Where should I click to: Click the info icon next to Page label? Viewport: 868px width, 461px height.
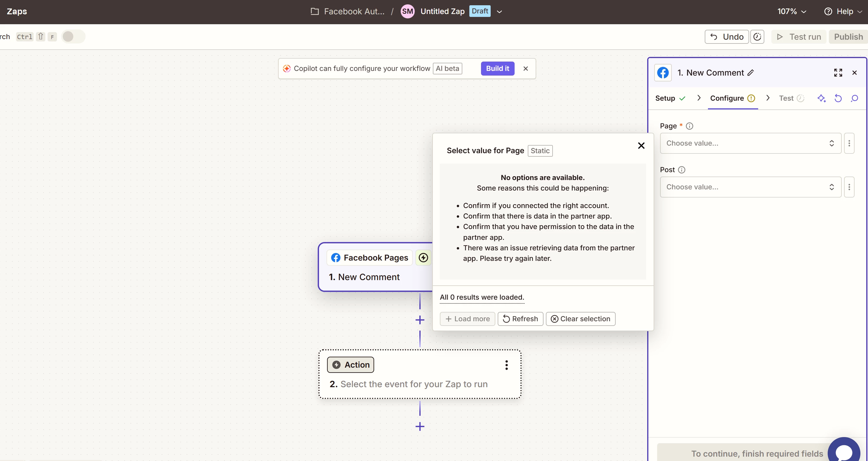pyautogui.click(x=690, y=126)
